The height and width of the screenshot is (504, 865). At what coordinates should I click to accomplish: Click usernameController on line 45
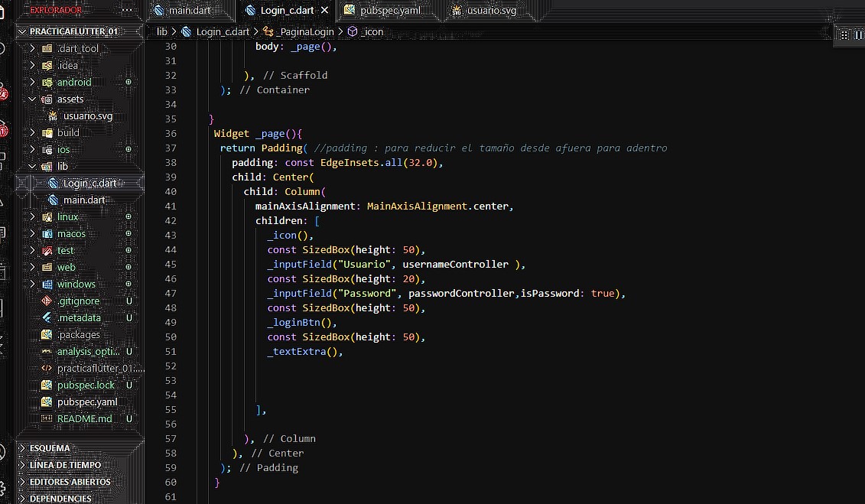coord(455,265)
